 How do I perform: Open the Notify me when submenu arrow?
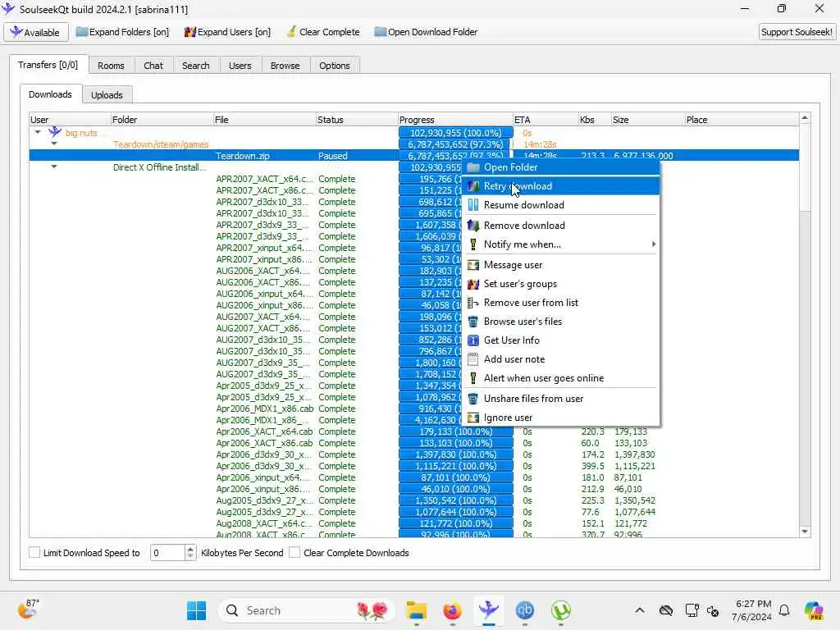pos(653,244)
